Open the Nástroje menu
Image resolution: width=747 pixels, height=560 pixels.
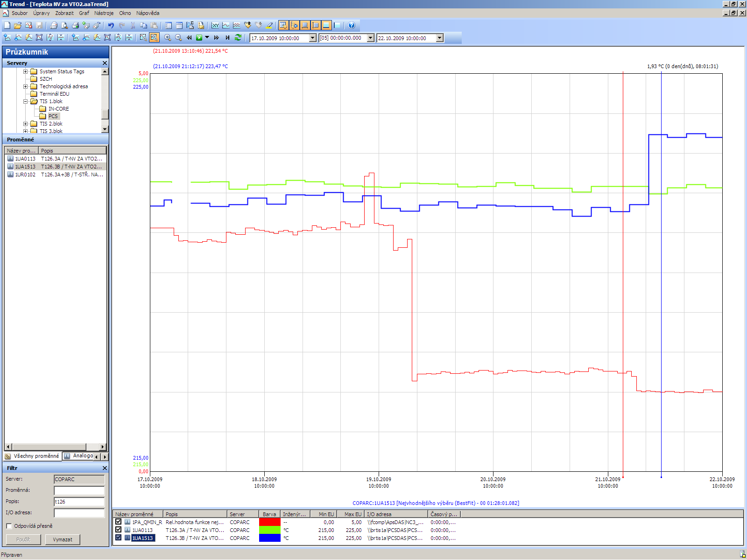[104, 13]
